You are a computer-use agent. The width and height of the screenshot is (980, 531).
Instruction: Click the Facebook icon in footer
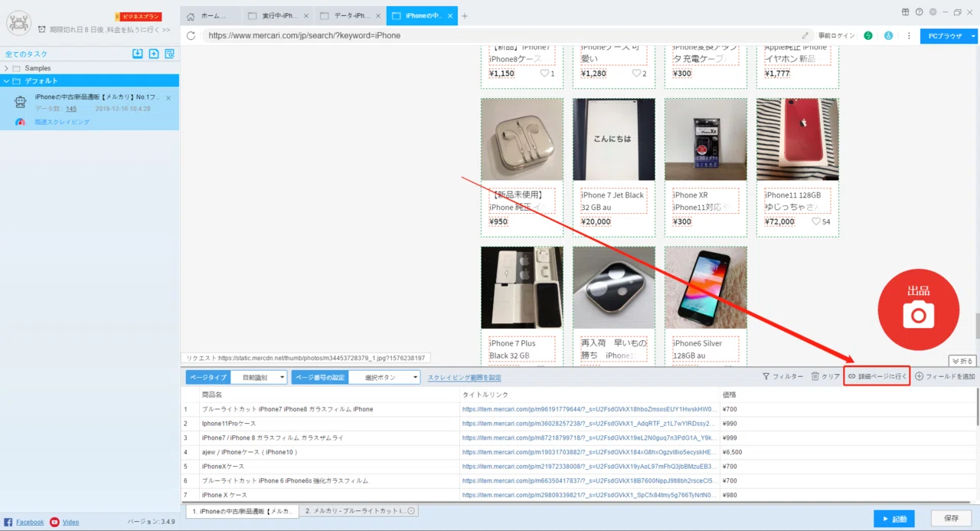tap(8, 522)
